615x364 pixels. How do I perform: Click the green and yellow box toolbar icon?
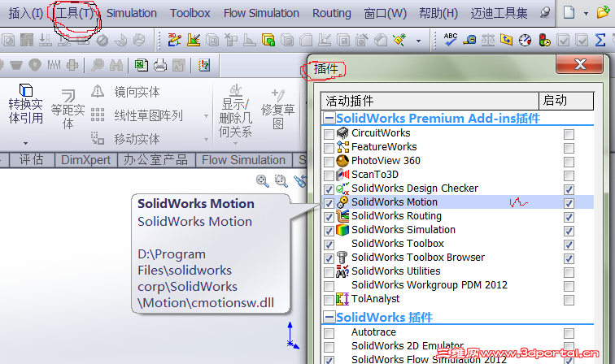(268, 40)
